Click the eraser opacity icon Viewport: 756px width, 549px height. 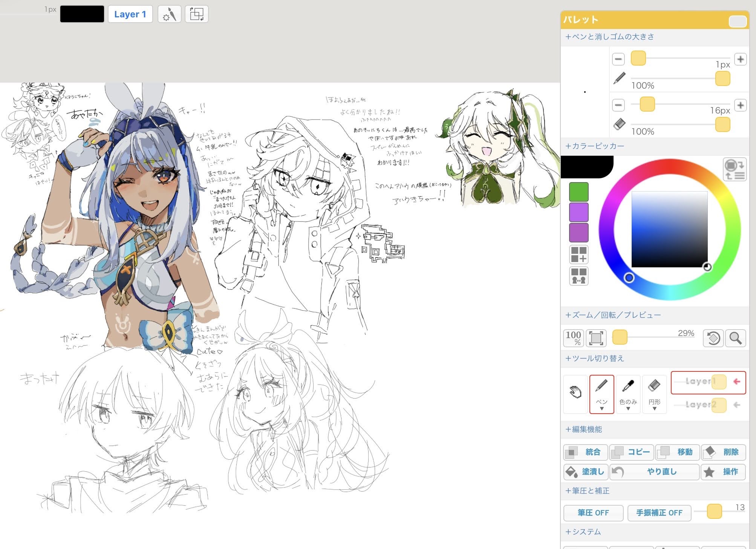point(619,124)
